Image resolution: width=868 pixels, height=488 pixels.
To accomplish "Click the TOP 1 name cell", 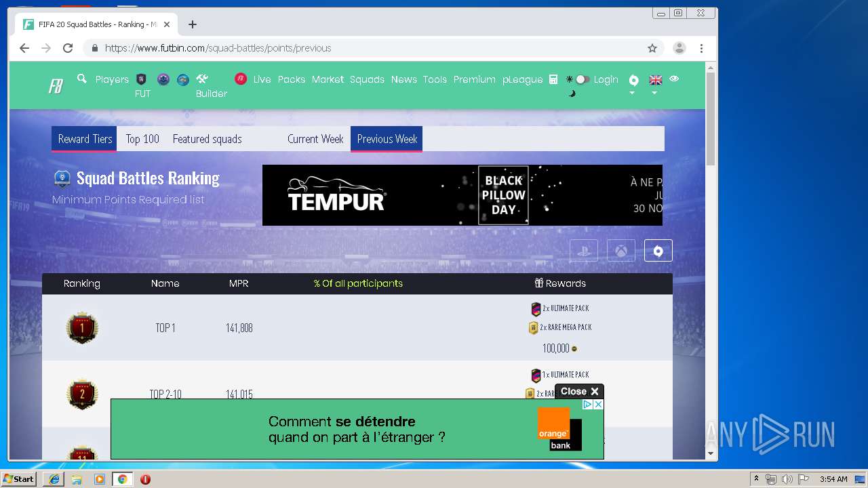I will 165,328.
